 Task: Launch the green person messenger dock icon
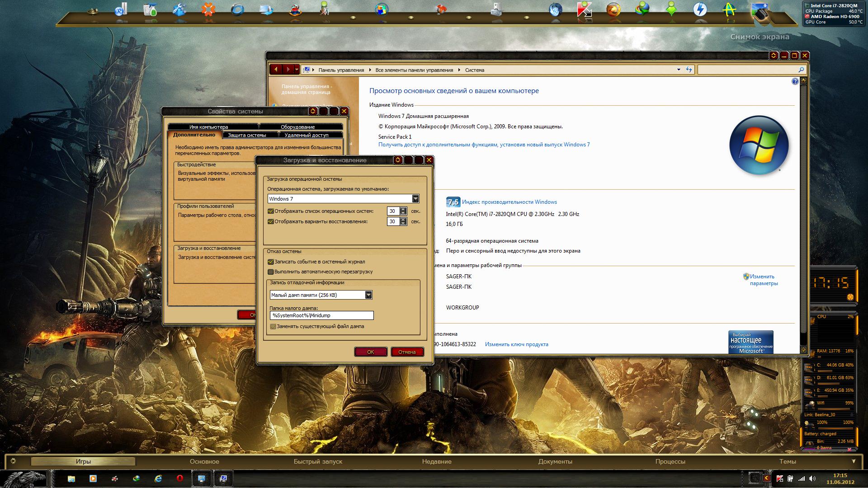671,9
